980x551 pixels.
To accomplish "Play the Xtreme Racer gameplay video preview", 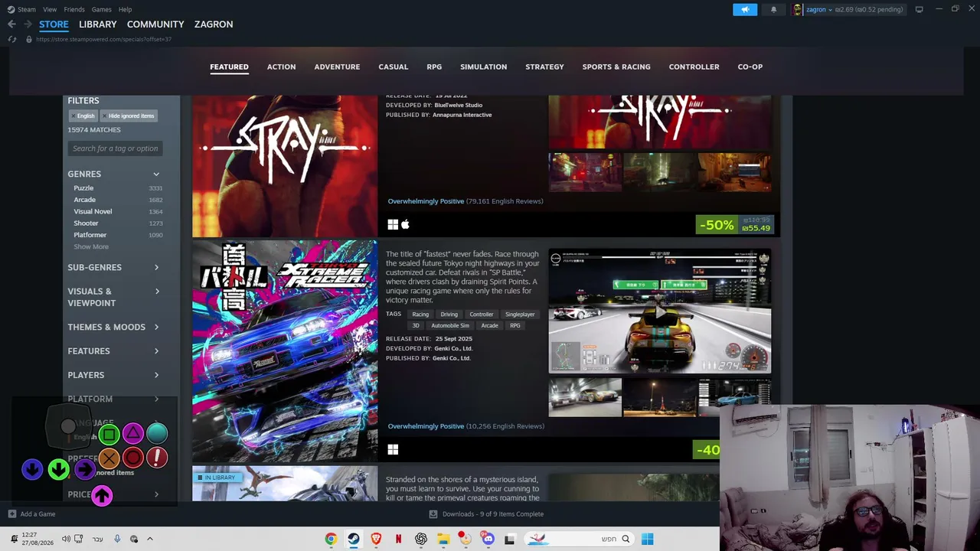I will 660,311.
